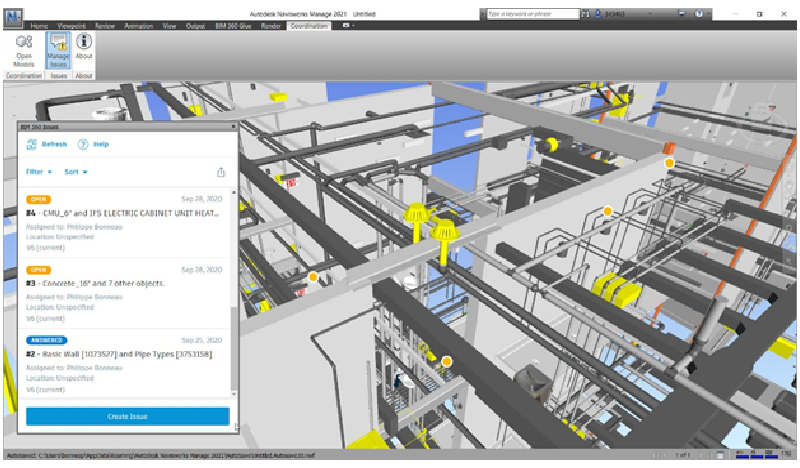Click the keyword search input field

tap(533, 15)
